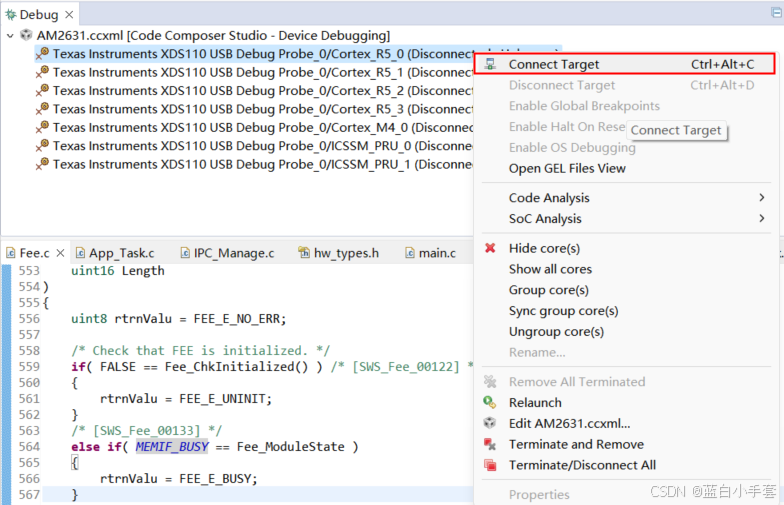The image size is (784, 505).
Task: Click the AM2631.ccxml configuration cube icon
Action: pyautogui.click(x=26, y=35)
